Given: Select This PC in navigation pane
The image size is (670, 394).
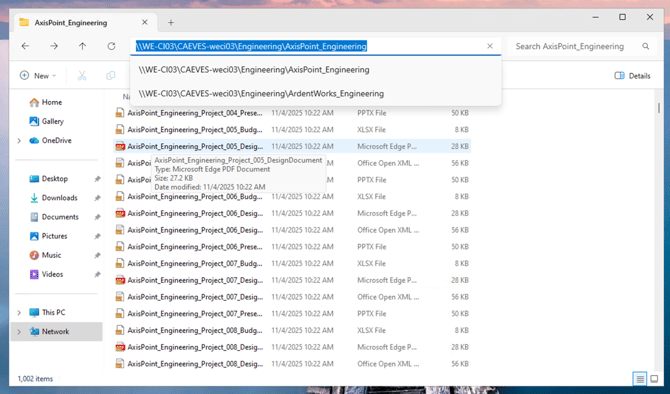Looking at the screenshot, I should (x=53, y=312).
